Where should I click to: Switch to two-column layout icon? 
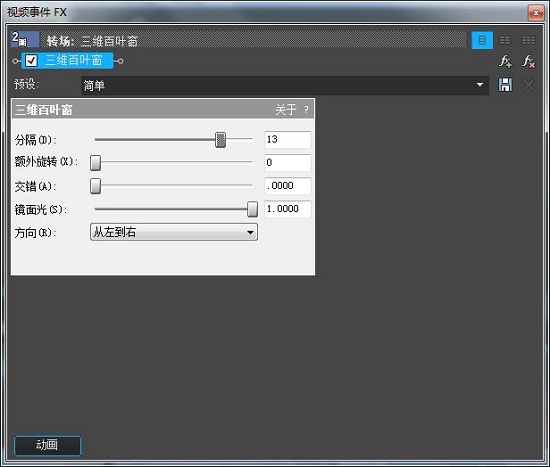pos(505,40)
